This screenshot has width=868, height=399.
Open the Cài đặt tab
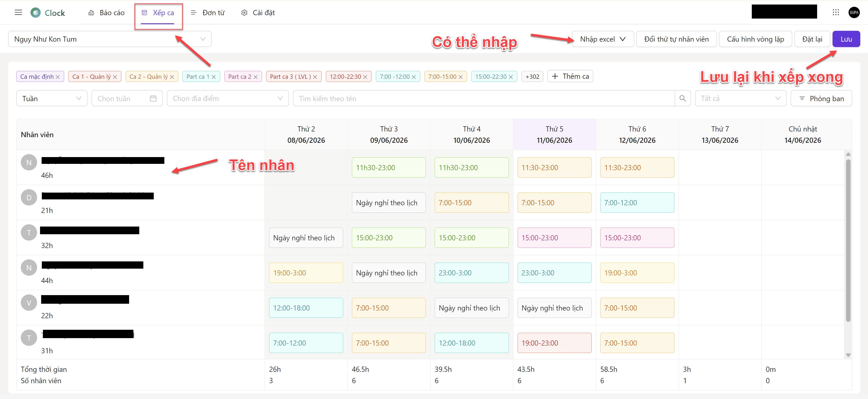coord(258,13)
